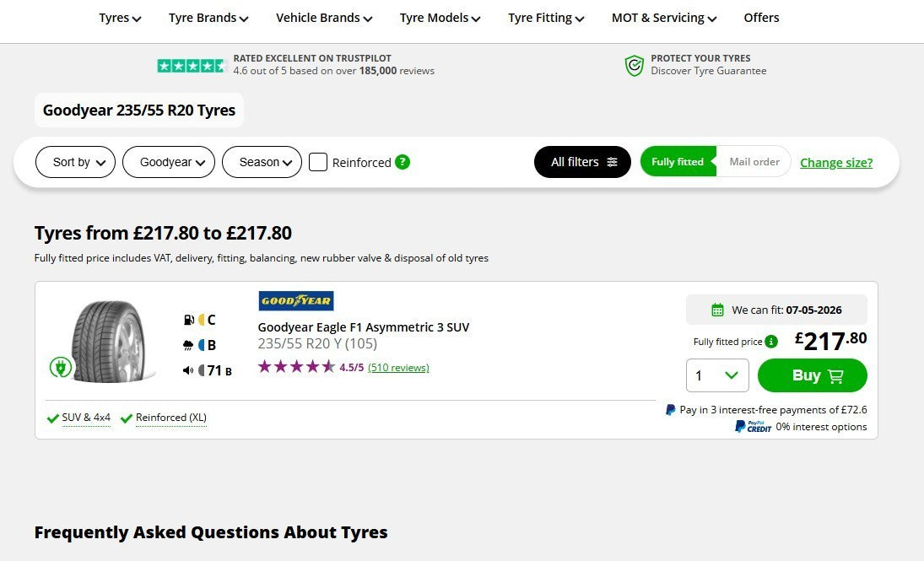
Task: Tick the Reinforced checkbox
Action: 318,162
